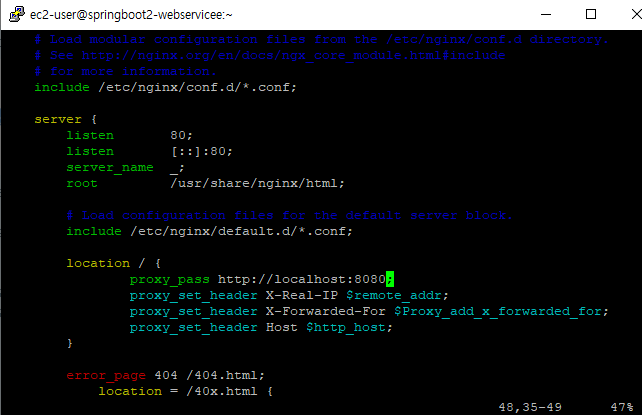Click the '$http_host;' variable
Screen dimensions: 642x415
[x=349, y=327]
